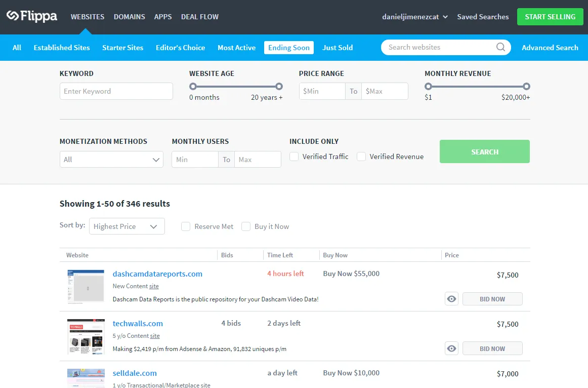Click the Bids column header

(x=227, y=255)
